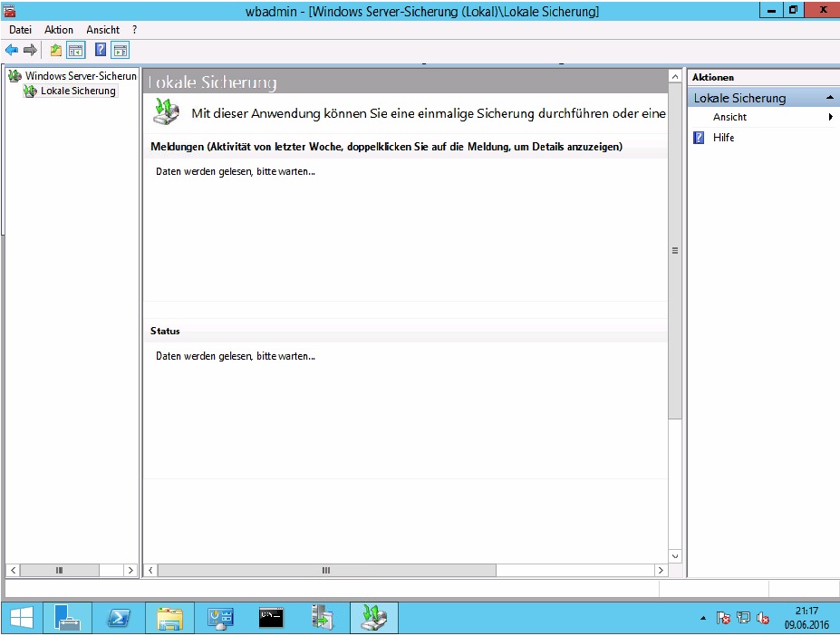Show hidden tray icons arrow
The width and height of the screenshot is (840, 636).
(x=703, y=618)
